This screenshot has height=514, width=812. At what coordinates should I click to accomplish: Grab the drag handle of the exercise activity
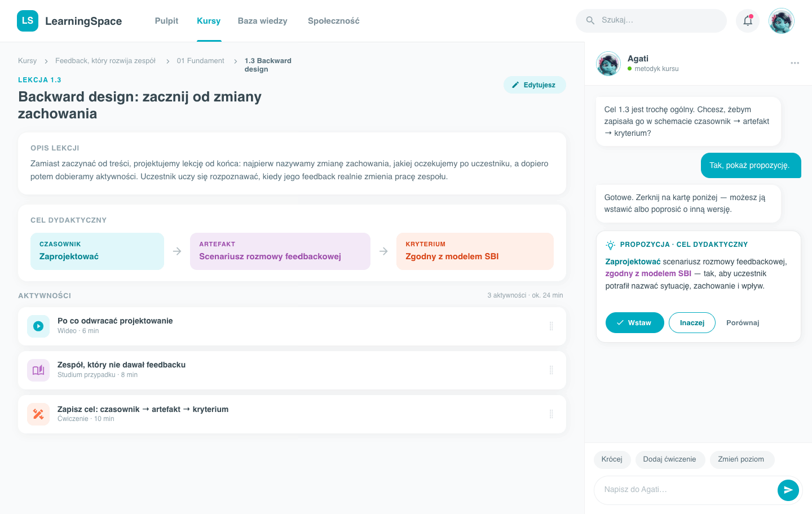(x=551, y=414)
